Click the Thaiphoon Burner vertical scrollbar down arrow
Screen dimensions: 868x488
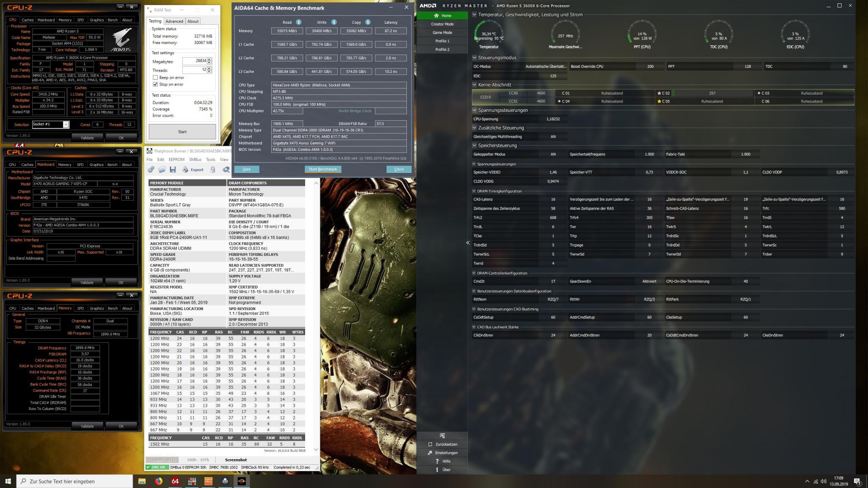316,450
